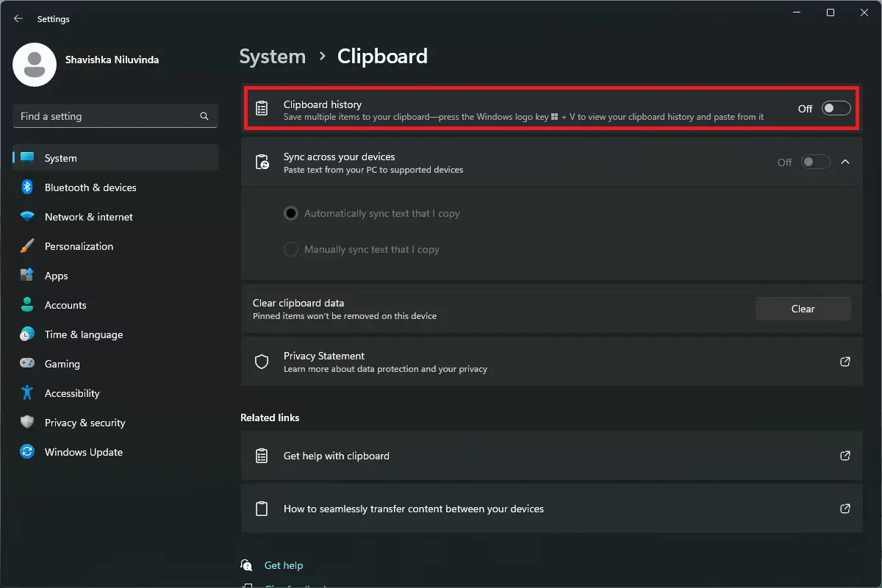Open the Get help link
The image size is (882, 588).
284,565
